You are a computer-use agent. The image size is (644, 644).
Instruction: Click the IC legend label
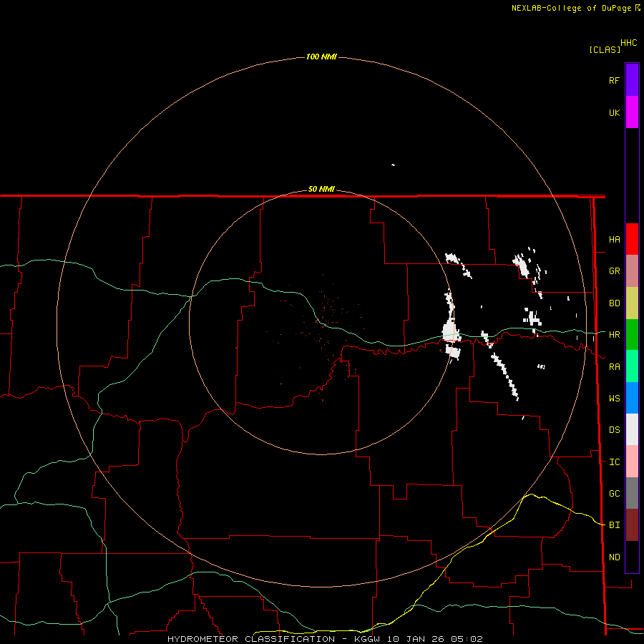tap(615, 462)
